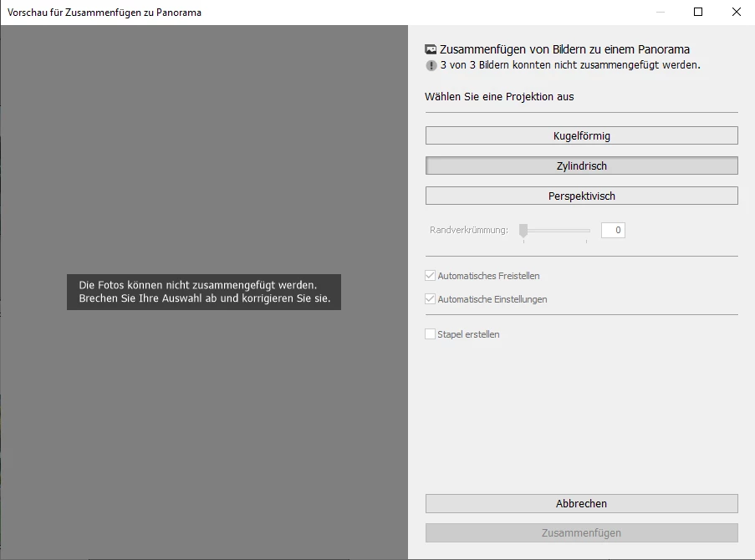The image size is (755, 560).
Task: Choose the Zylindrisch projection
Action: (581, 165)
